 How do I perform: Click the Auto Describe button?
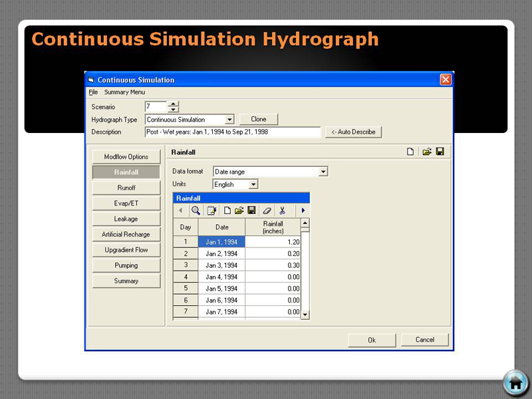354,132
